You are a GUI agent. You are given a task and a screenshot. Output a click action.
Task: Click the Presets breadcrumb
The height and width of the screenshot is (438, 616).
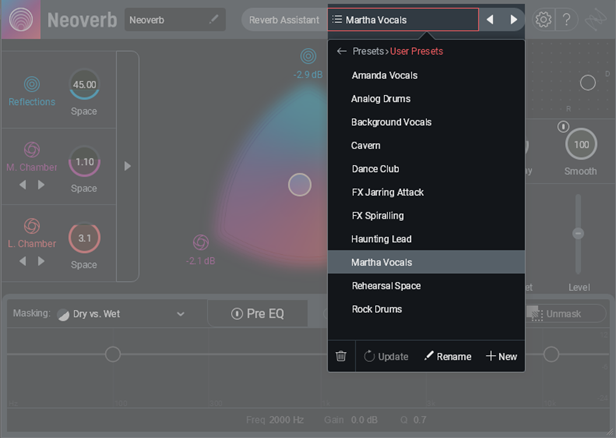(x=368, y=51)
